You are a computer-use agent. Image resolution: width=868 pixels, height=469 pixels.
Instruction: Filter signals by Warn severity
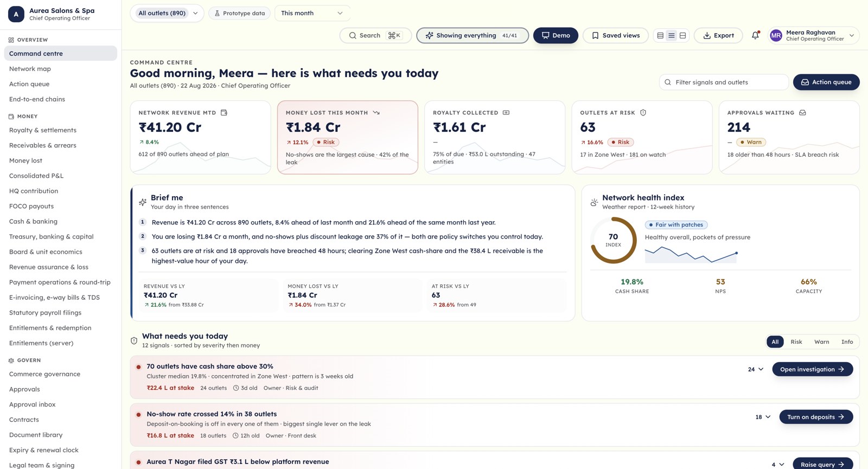point(821,342)
